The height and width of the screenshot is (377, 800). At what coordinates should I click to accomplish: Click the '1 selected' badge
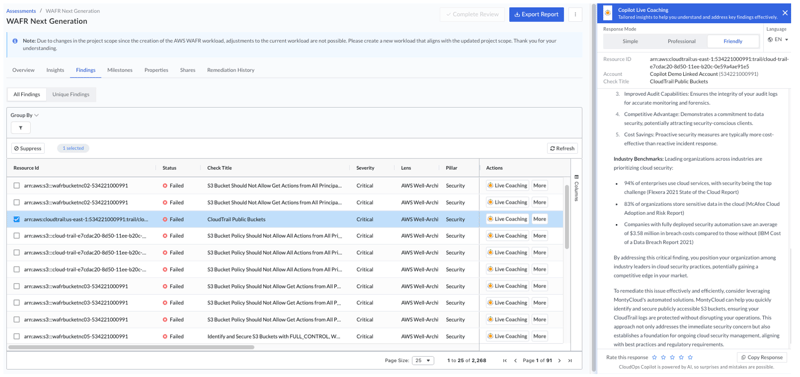tap(73, 148)
